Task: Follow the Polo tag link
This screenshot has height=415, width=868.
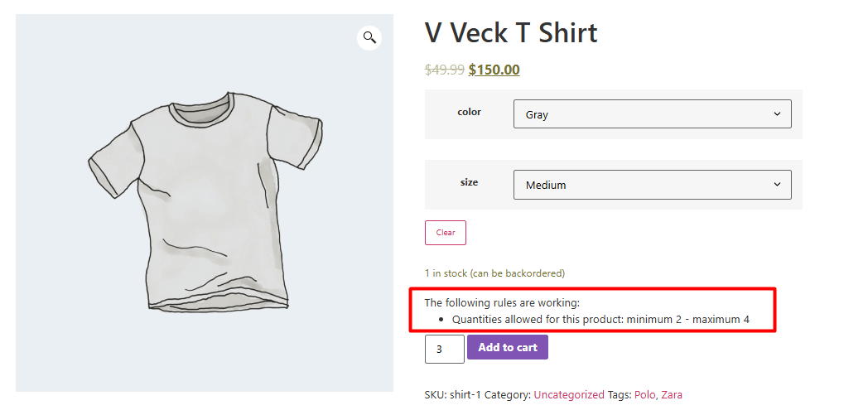Action: point(645,395)
